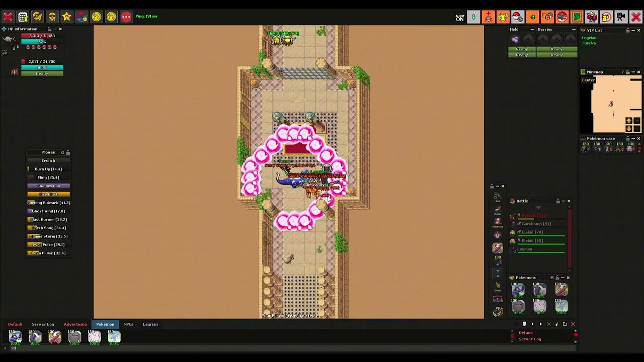Open the red three-dots more menu icon

pos(126,17)
